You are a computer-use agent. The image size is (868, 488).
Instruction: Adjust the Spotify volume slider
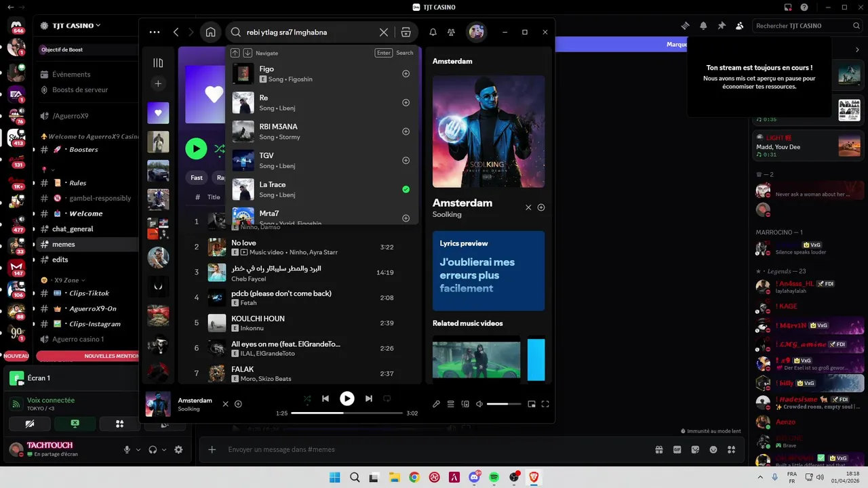[x=504, y=404]
